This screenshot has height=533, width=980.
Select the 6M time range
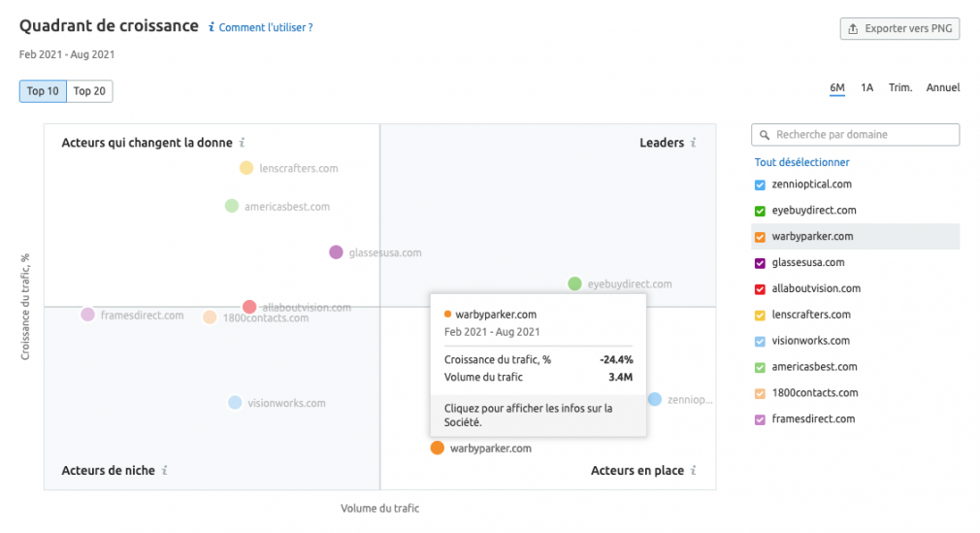pos(836,87)
